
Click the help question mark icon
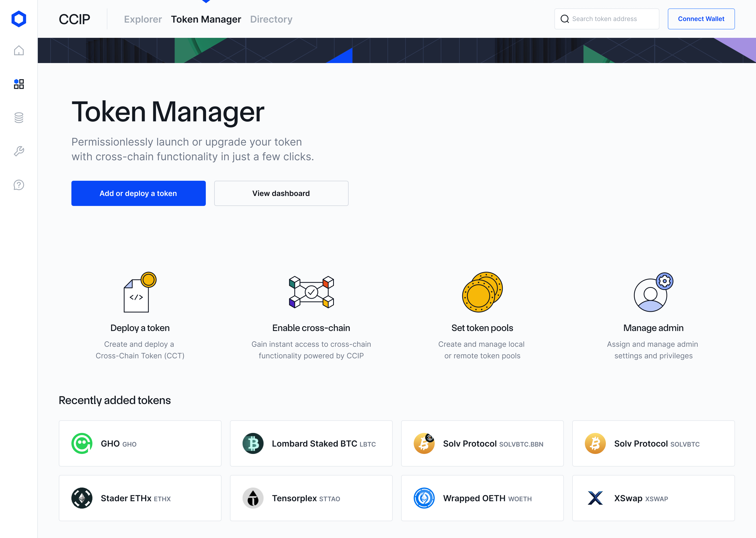coord(19,185)
